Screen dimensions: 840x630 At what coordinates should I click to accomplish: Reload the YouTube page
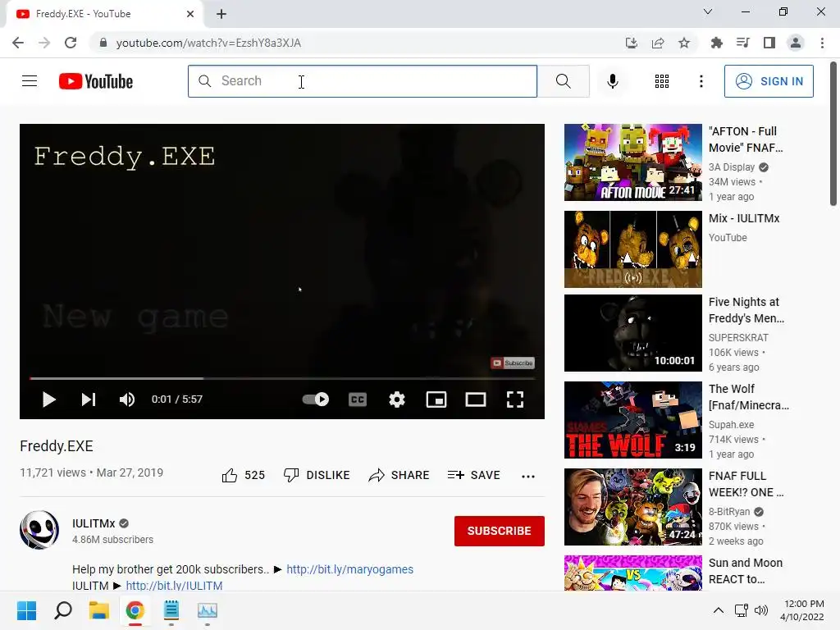pos(71,43)
